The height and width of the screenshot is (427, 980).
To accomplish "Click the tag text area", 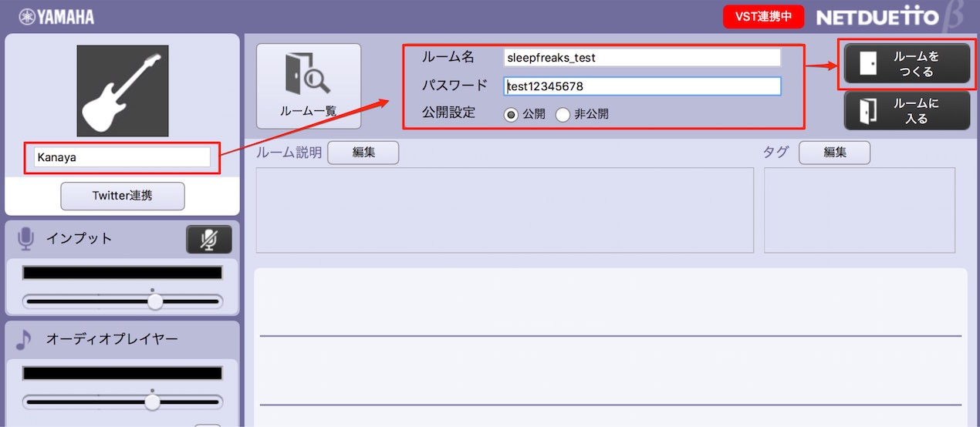I will tap(860, 210).
